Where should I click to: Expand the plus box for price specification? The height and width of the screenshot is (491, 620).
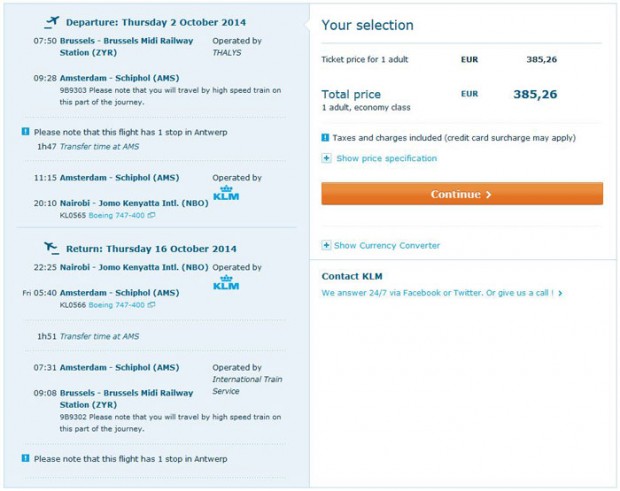click(x=326, y=158)
